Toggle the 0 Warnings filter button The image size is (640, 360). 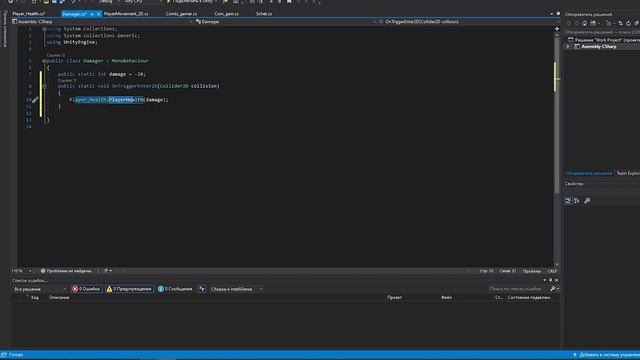click(x=129, y=289)
